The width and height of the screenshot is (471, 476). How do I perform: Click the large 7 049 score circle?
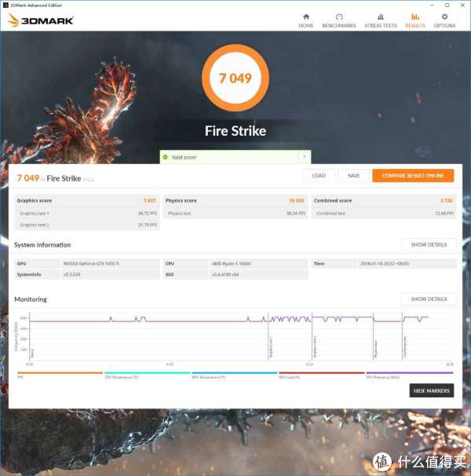[x=235, y=78]
